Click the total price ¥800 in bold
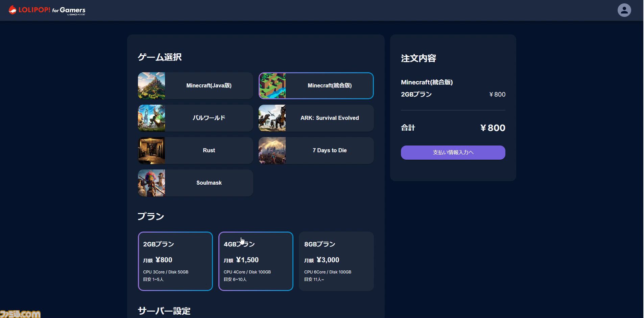The height and width of the screenshot is (318, 644). (x=493, y=128)
